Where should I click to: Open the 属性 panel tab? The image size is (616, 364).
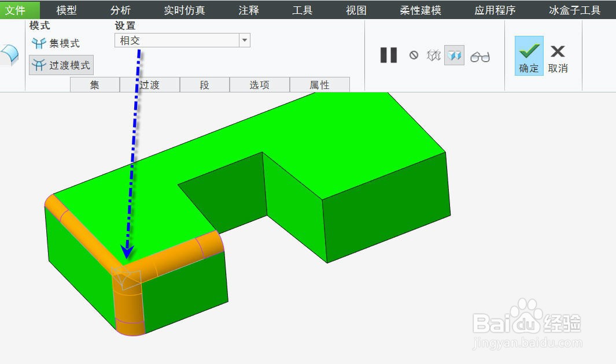(x=319, y=85)
